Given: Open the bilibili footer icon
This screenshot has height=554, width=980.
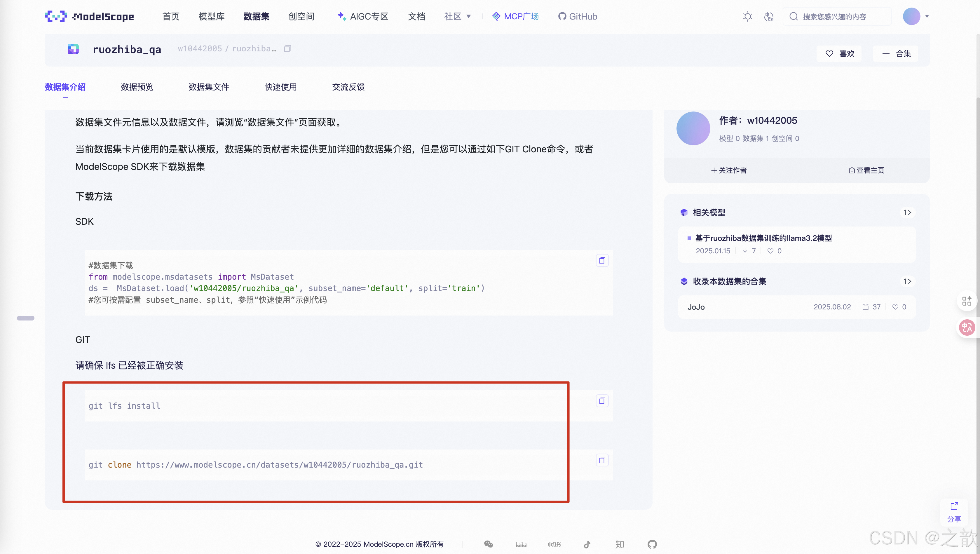Looking at the screenshot, I should pyautogui.click(x=521, y=544).
